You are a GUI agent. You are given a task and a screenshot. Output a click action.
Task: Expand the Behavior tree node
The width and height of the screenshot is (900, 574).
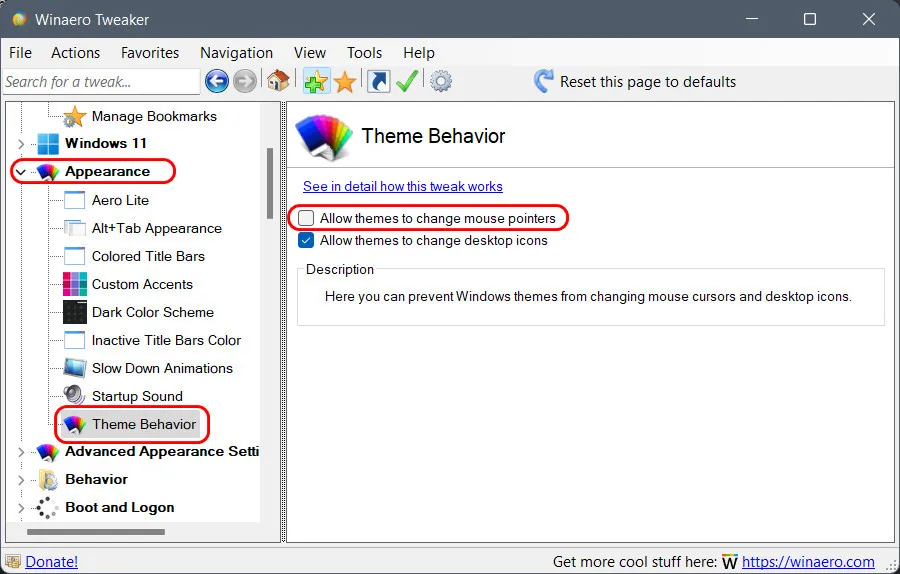click(20, 480)
